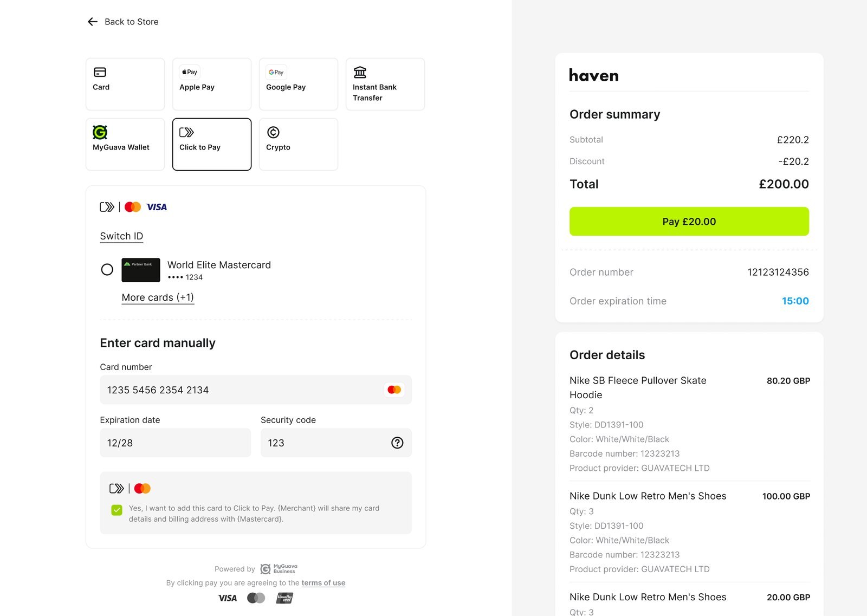
Task: Open the terms of use link
Action: pos(323,583)
